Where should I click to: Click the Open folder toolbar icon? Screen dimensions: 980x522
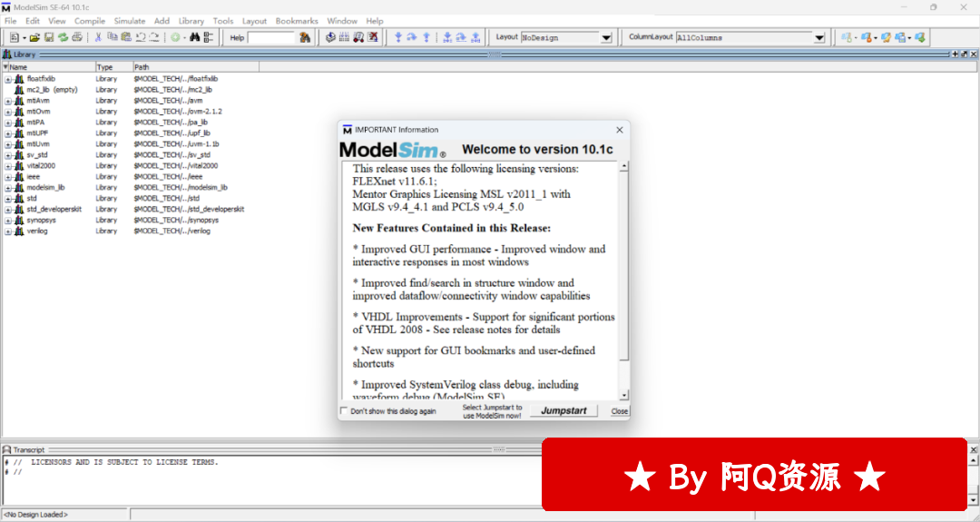(35, 37)
